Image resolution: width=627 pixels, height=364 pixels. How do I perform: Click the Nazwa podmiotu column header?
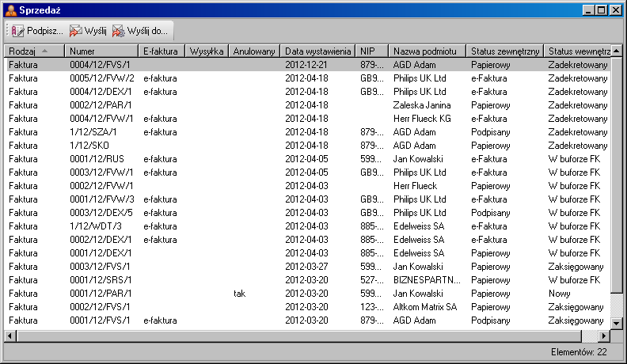(x=425, y=51)
